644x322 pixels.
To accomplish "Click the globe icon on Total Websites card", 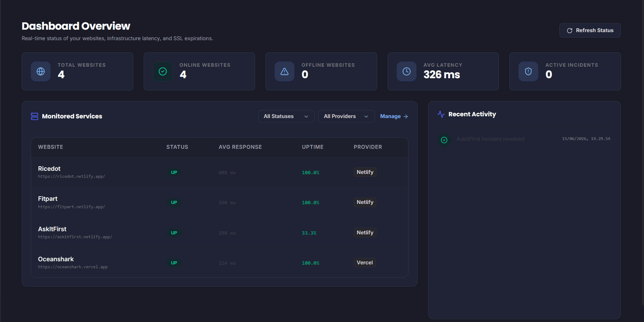I will click(41, 72).
